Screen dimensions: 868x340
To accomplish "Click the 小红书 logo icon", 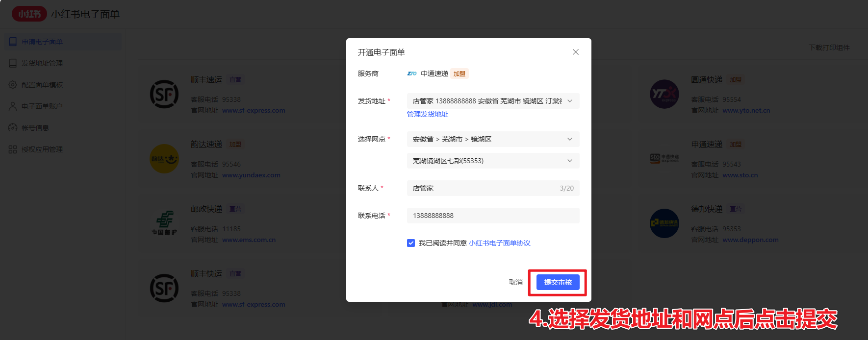I will pyautogui.click(x=29, y=14).
